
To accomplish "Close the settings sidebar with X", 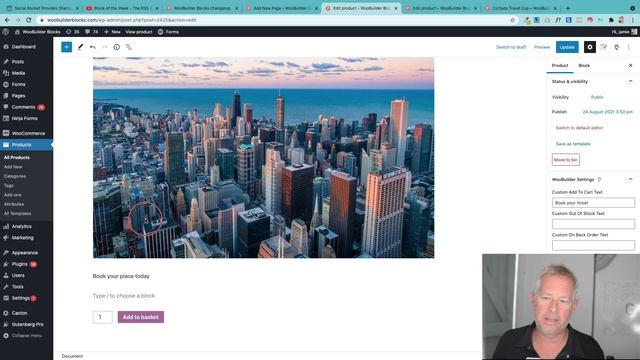I will [x=630, y=65].
